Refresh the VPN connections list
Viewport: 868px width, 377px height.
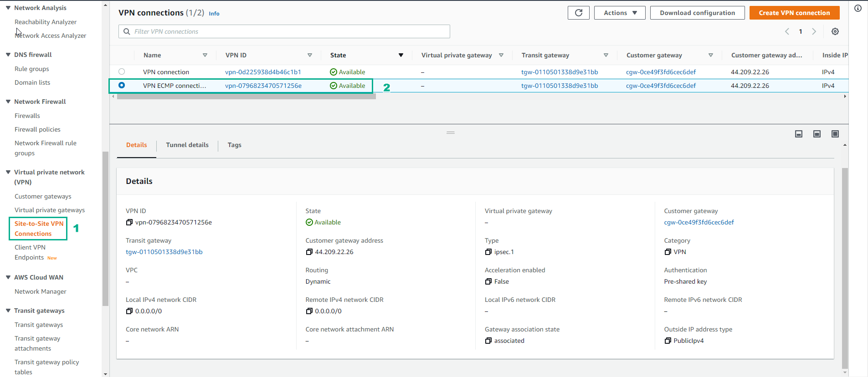pos(578,13)
